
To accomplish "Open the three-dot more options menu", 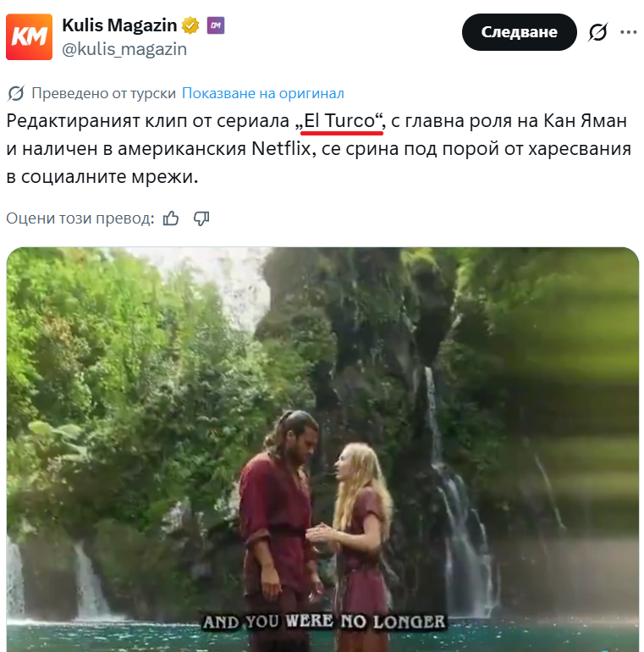I will [628, 32].
